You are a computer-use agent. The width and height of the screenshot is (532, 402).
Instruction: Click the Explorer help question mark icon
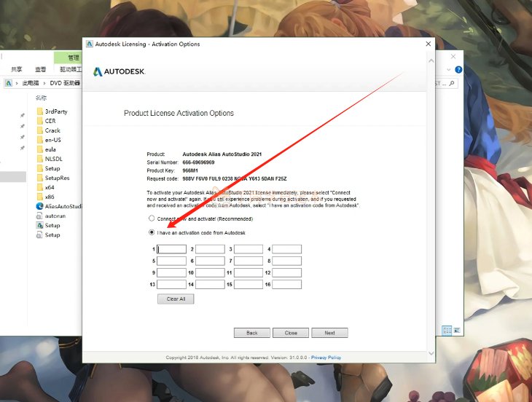click(x=458, y=70)
